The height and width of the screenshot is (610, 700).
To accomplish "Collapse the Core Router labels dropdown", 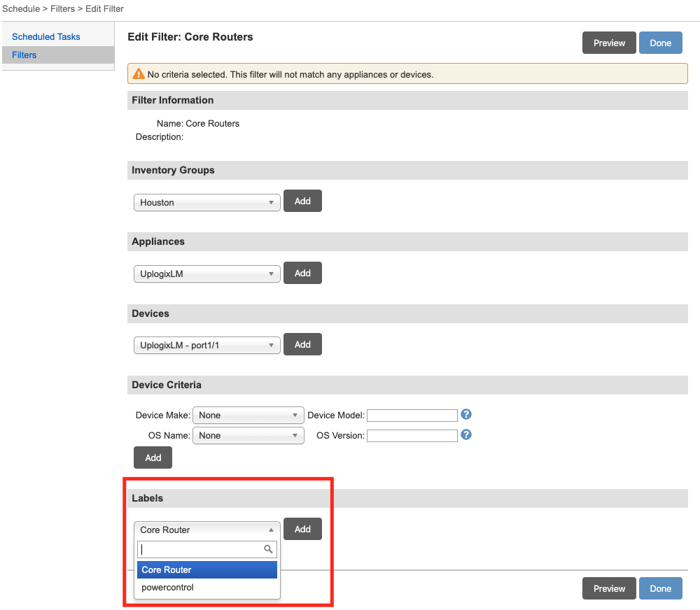I will [206, 530].
